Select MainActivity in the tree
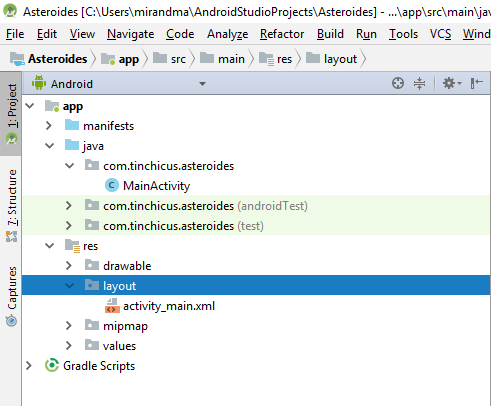 pos(156,186)
